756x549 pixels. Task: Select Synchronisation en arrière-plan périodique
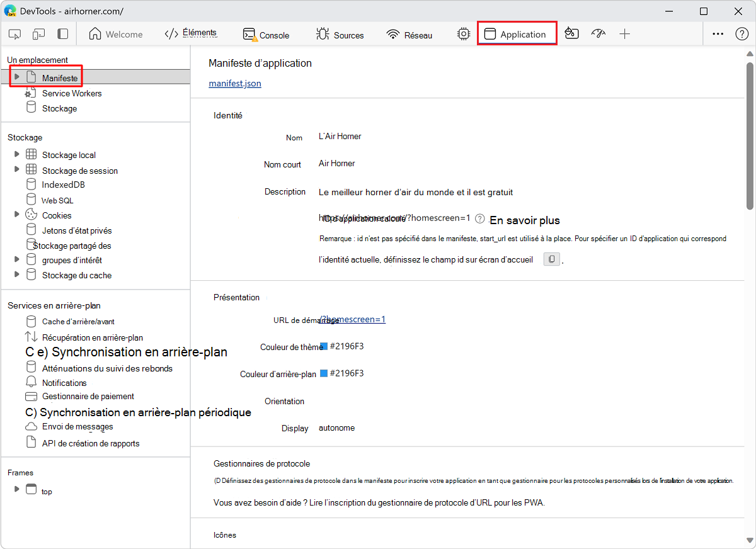click(x=138, y=412)
